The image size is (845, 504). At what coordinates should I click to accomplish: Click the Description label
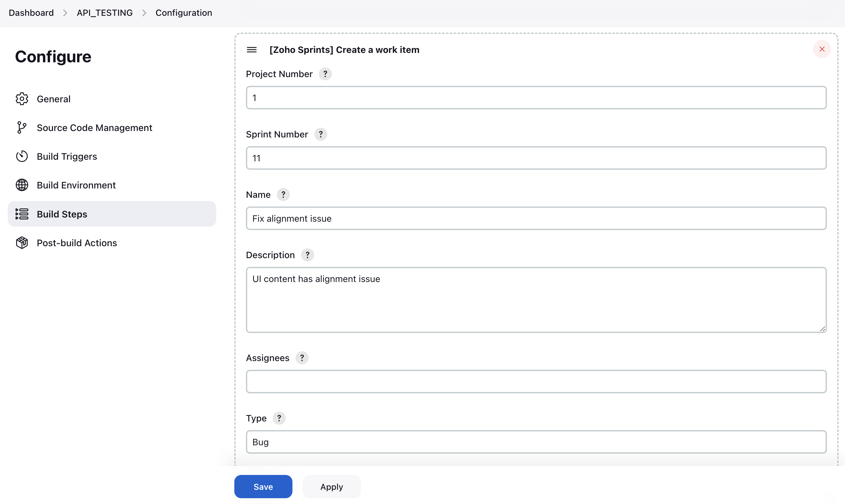coord(270,255)
